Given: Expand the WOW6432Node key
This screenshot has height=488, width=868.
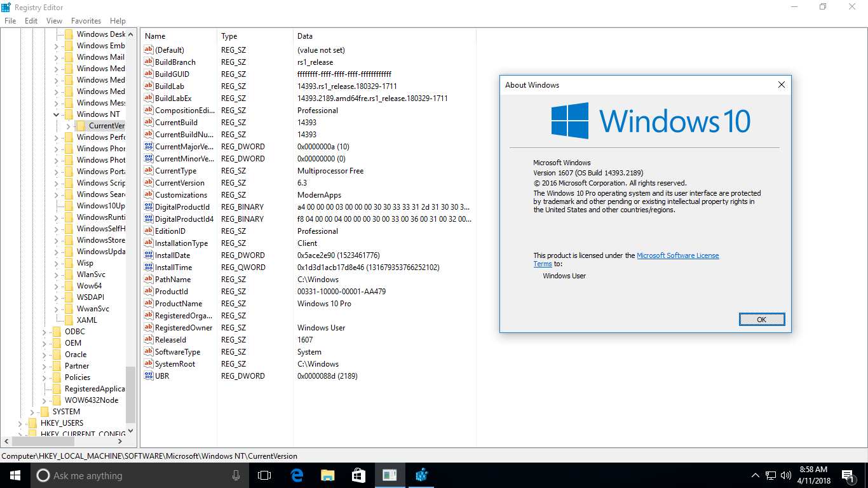Looking at the screenshot, I should (x=44, y=400).
